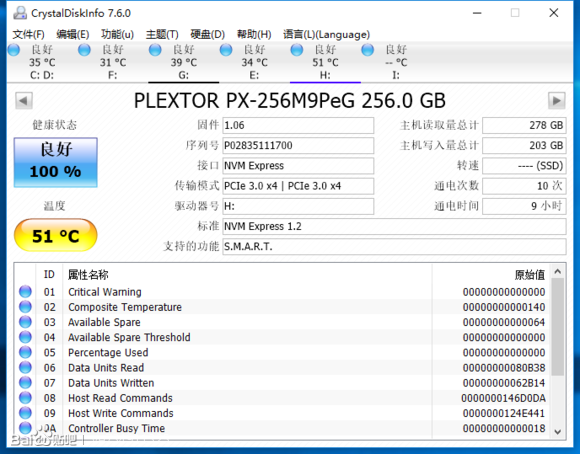This screenshot has height=454, width=580.
Task: Go to next disk with right arrow
Action: [556, 101]
